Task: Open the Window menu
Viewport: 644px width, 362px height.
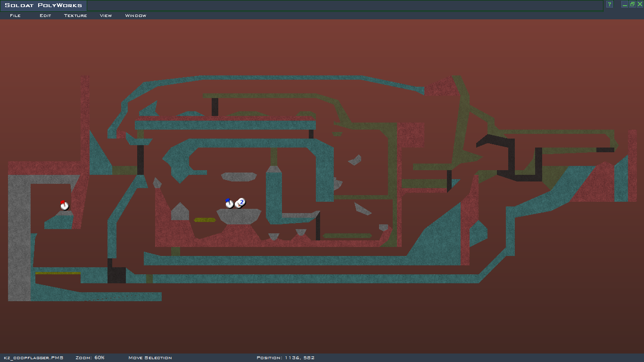Action: click(135, 16)
